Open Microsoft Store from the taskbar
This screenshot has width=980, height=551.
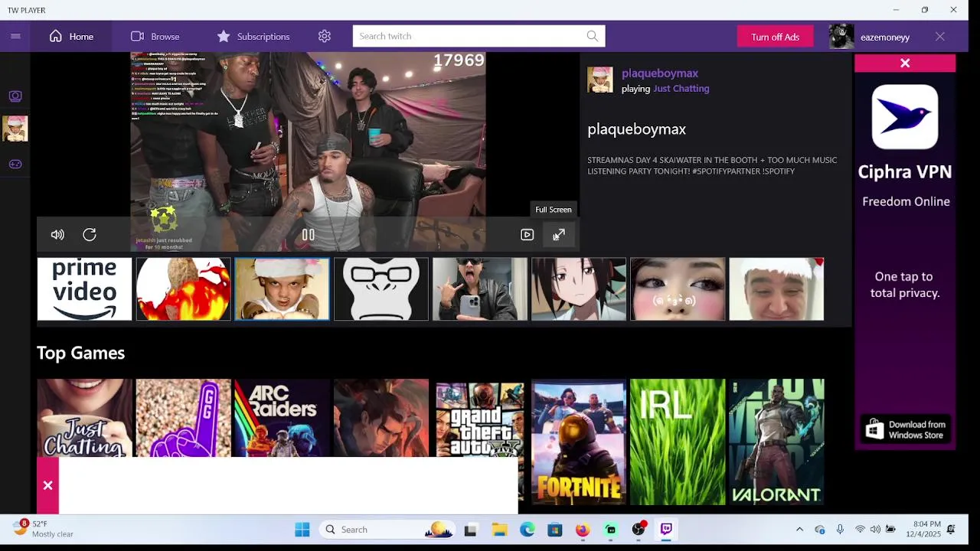pos(555,530)
